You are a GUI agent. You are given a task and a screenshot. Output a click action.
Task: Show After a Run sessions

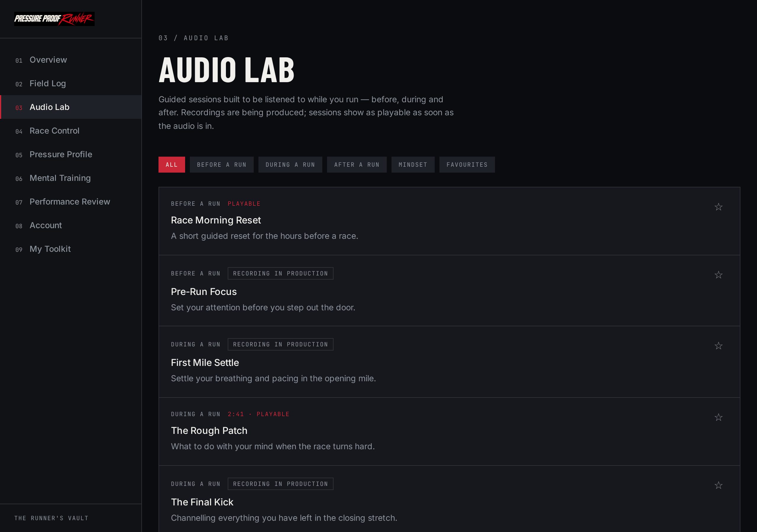point(357,165)
